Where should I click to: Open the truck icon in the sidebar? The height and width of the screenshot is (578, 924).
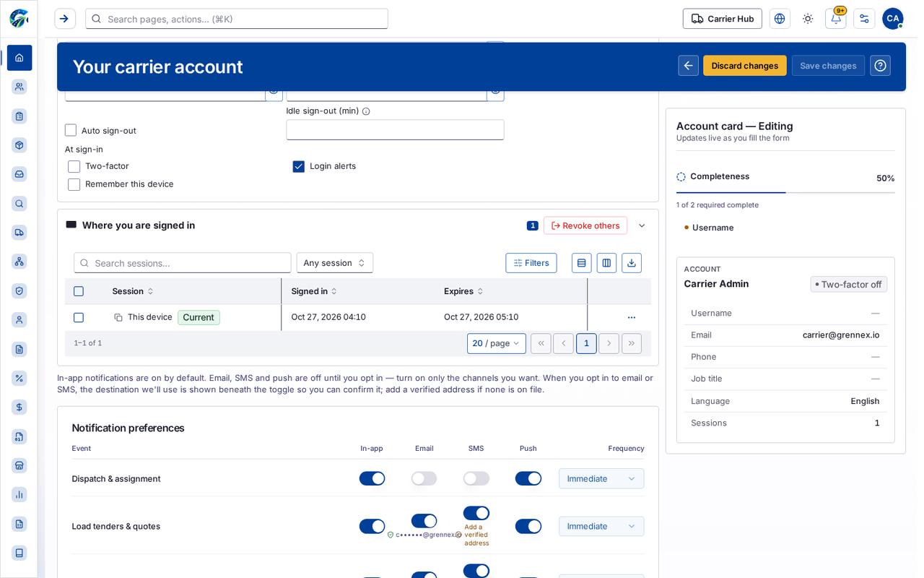point(19,233)
